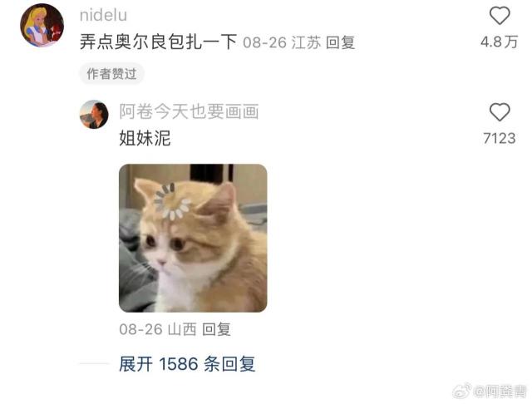Click the 08-26 江苏 timestamp
Viewport: 532px width, 404px height.
click(x=282, y=42)
